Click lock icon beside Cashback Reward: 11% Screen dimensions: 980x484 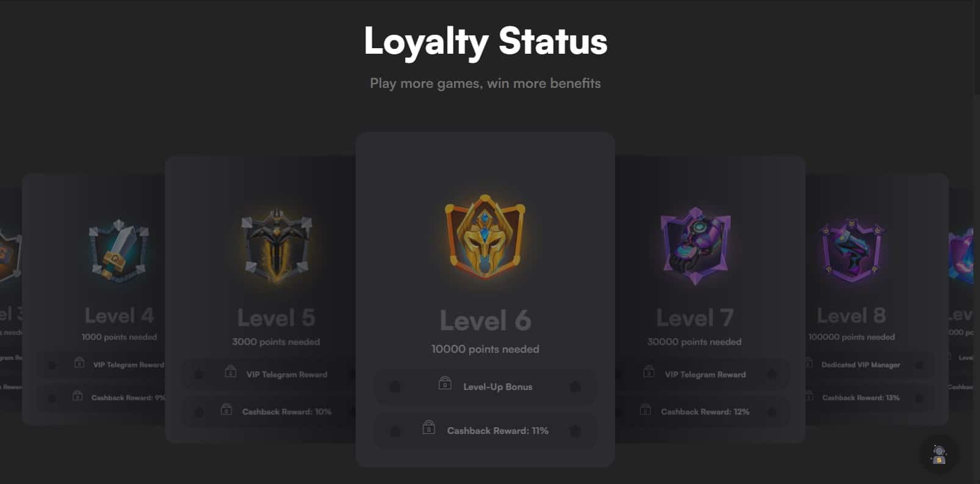tap(429, 427)
